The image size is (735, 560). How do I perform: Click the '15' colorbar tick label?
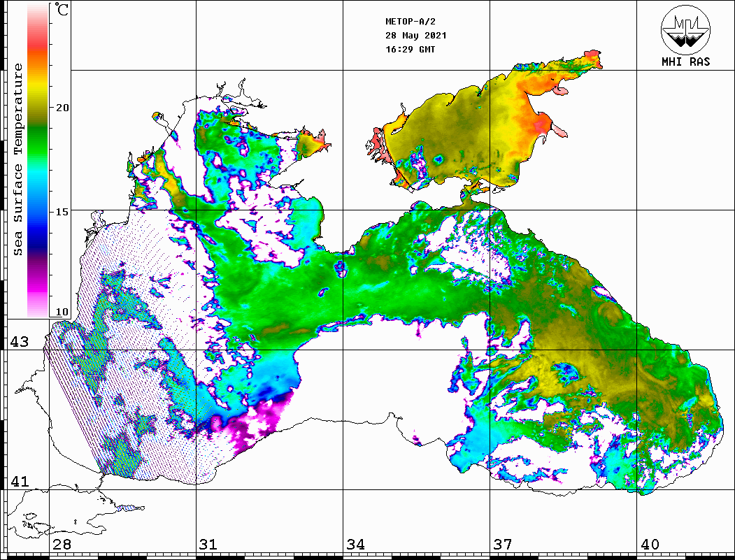point(62,212)
